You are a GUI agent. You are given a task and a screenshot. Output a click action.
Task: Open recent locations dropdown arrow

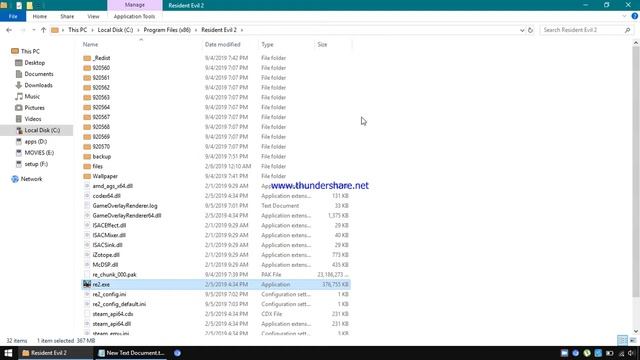tap(33, 30)
